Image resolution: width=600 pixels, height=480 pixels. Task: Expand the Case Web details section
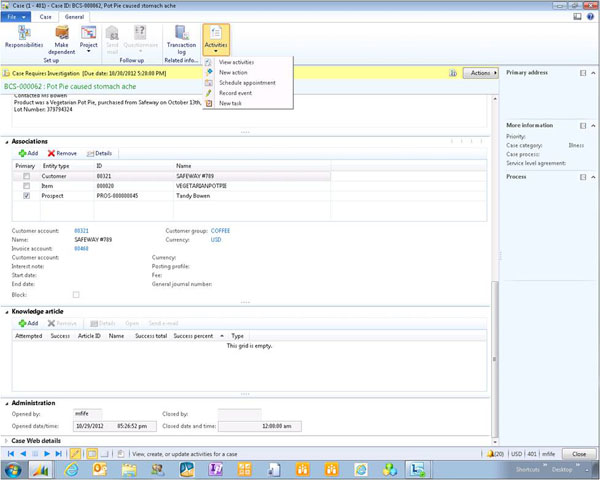coord(36,440)
